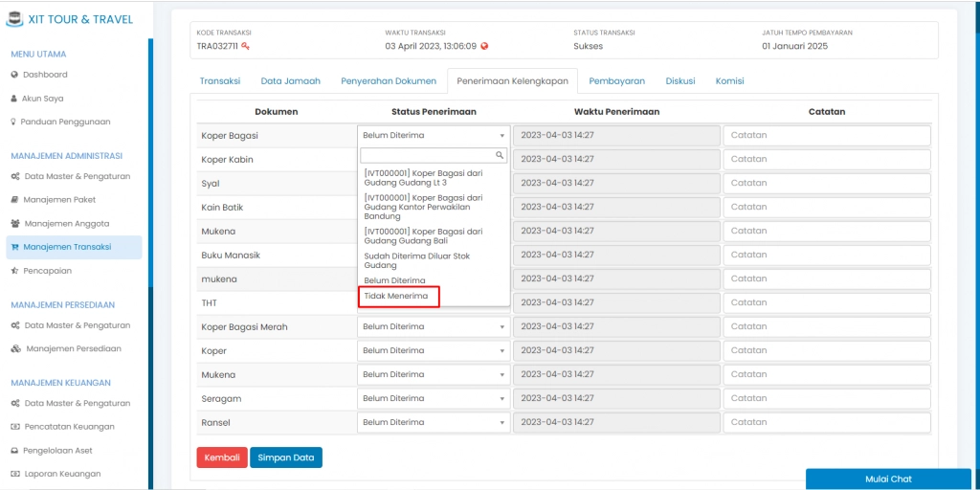Screen dimensions: 980x490
Task: Click the red globe icon beside transaction time
Action: point(484,46)
